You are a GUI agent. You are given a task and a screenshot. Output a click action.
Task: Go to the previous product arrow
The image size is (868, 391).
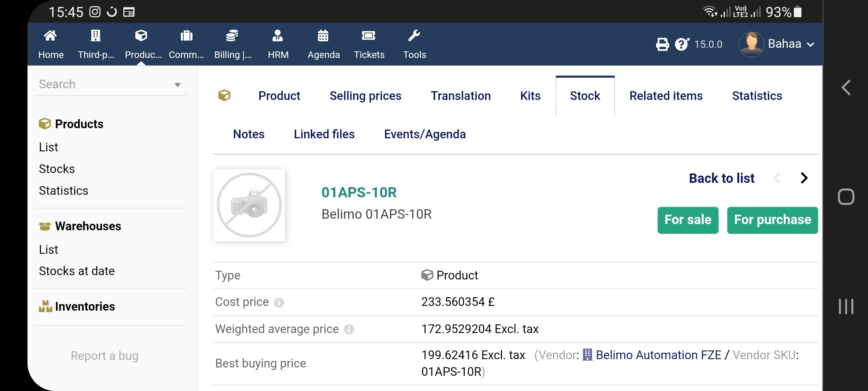(x=777, y=178)
